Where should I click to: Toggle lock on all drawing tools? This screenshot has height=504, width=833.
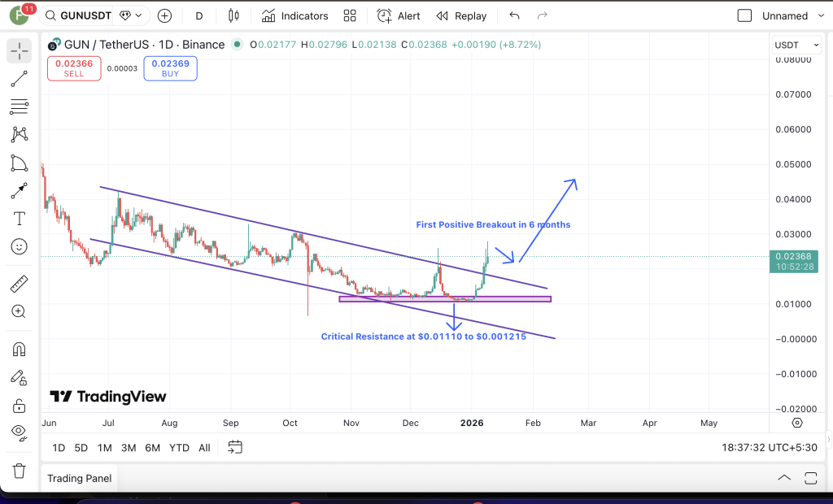[x=20, y=405]
